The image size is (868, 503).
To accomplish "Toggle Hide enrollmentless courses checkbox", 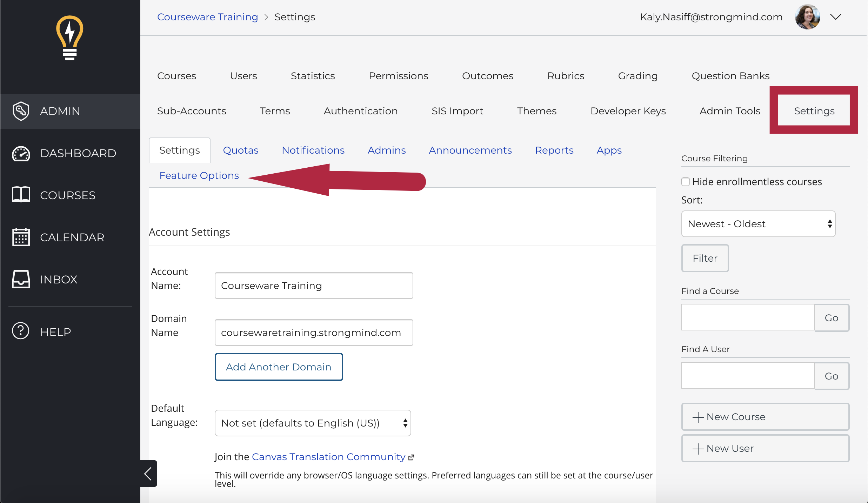I will tap(685, 182).
